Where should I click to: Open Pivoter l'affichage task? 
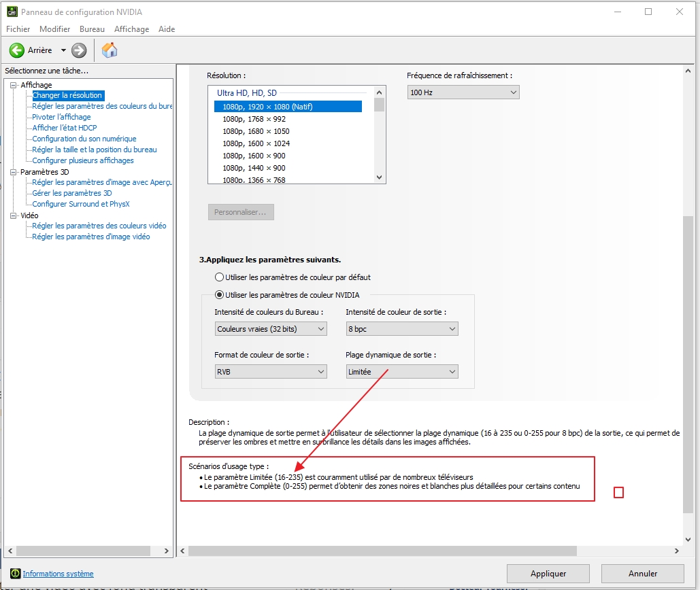click(x=62, y=117)
